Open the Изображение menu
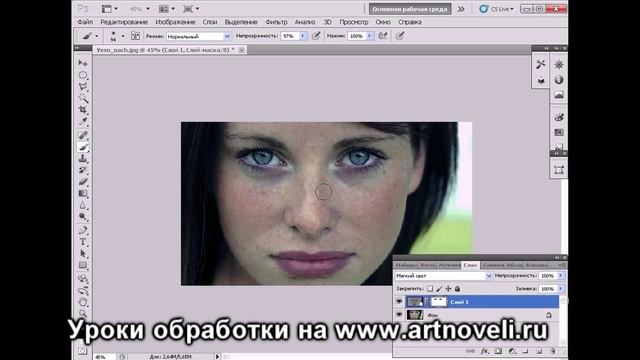The height and width of the screenshot is (360, 640). [176, 22]
